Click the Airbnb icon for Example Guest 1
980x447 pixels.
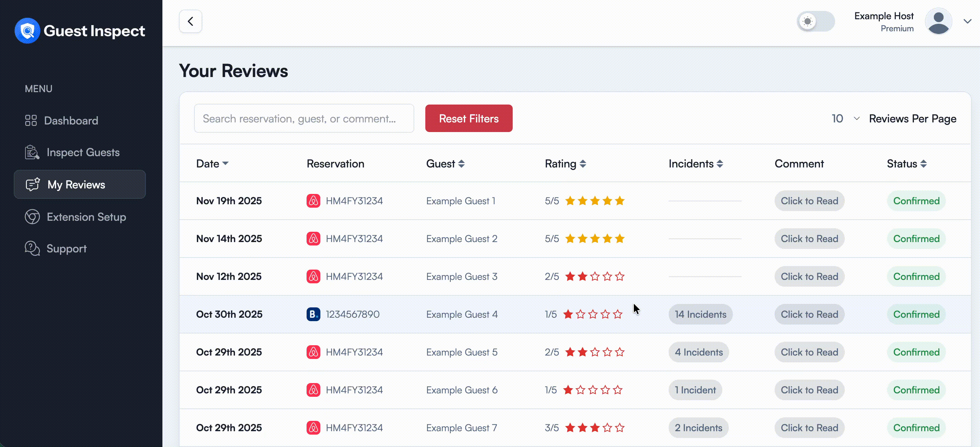tap(313, 201)
